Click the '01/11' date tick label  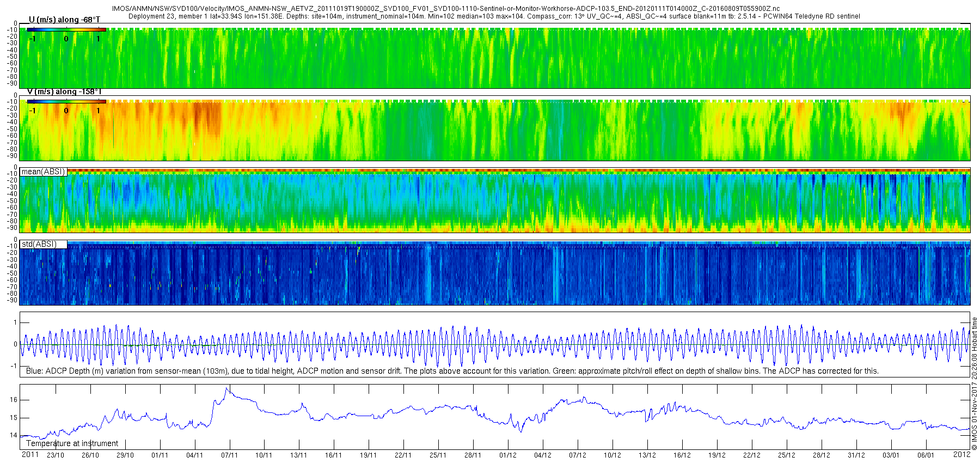pyautogui.click(x=160, y=455)
